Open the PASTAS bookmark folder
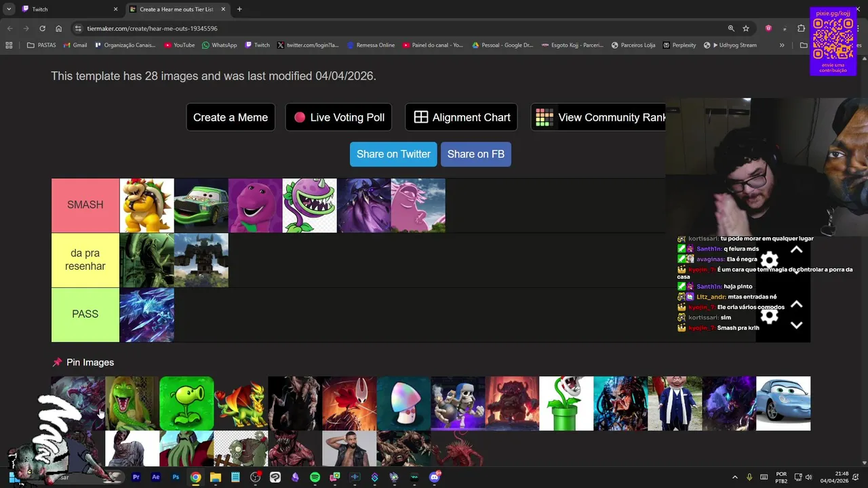The image size is (868, 488). [x=41, y=45]
